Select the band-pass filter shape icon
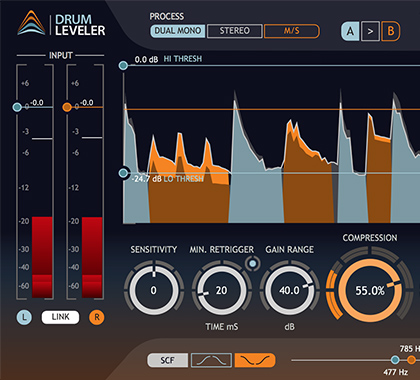 (211, 360)
